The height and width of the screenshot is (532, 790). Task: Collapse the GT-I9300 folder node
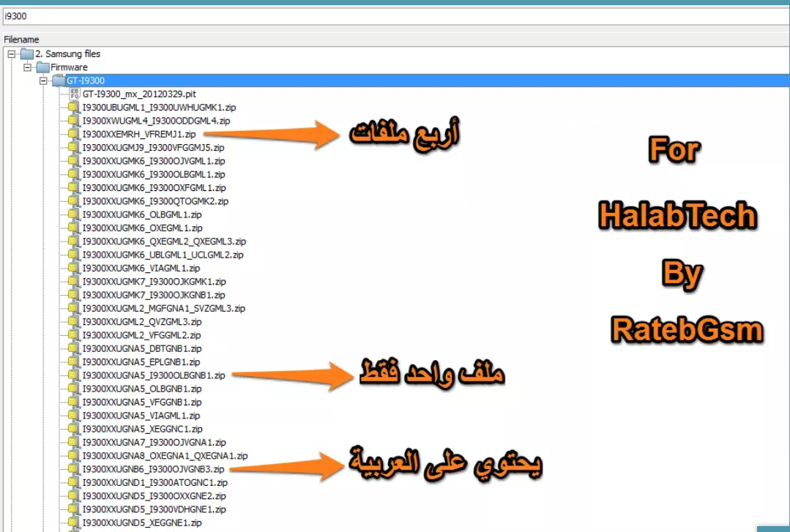[x=44, y=80]
